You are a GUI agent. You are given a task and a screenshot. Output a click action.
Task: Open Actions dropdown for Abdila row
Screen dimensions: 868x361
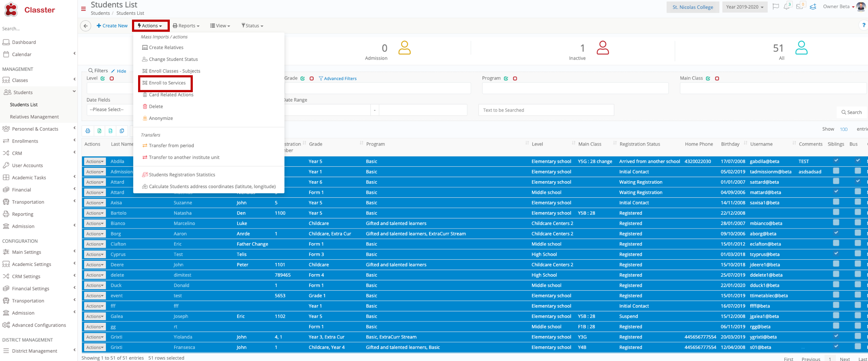95,161
